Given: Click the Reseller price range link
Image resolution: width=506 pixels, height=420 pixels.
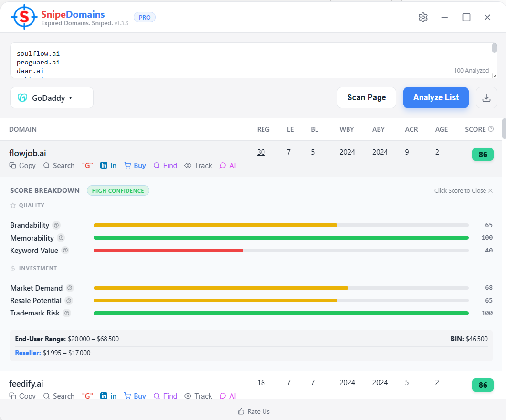Looking at the screenshot, I should 53,353.
